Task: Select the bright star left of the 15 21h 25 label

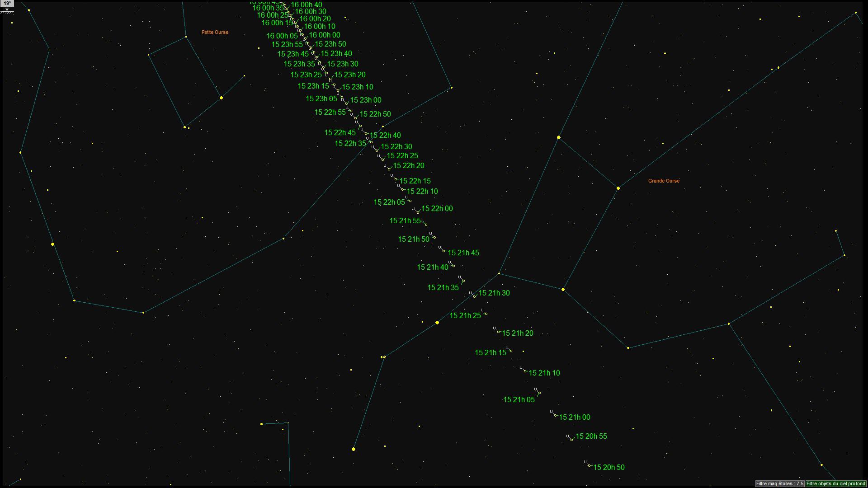Action: pyautogui.click(x=437, y=323)
